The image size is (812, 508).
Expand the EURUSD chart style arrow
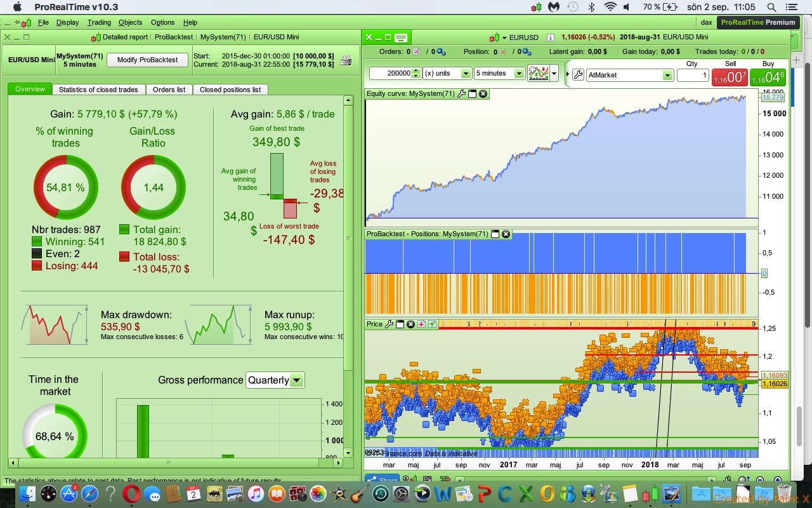[504, 37]
